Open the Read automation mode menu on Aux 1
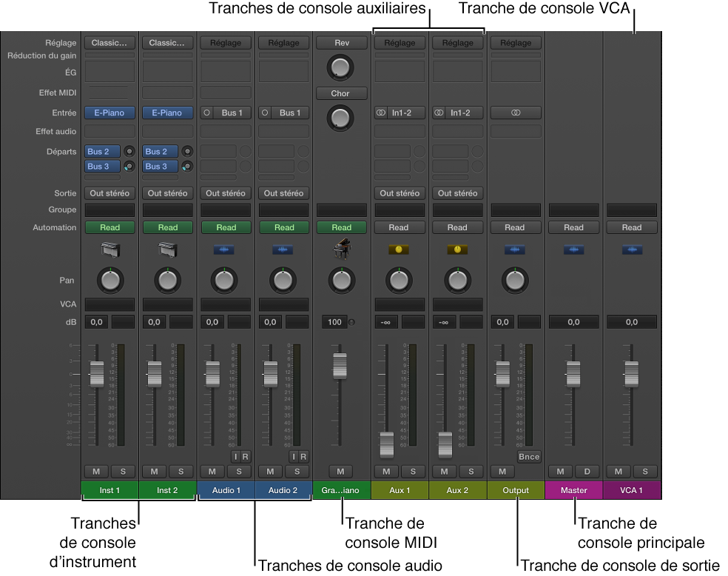The width and height of the screenshot is (728, 576). click(x=400, y=227)
